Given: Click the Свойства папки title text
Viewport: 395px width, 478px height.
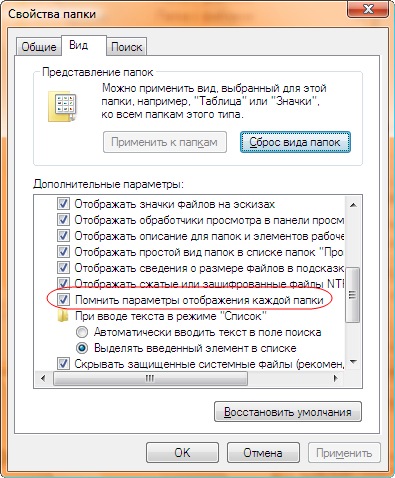Looking at the screenshot, I should (52, 14).
